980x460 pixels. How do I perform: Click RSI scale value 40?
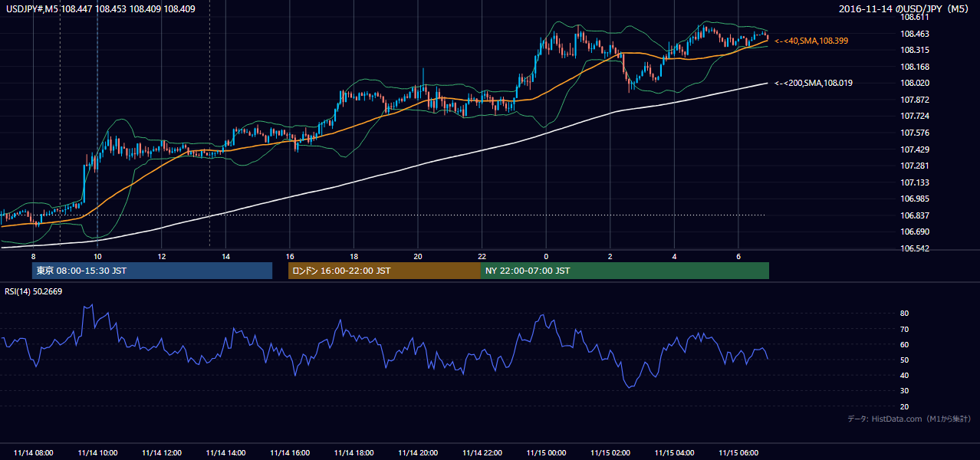click(x=904, y=375)
